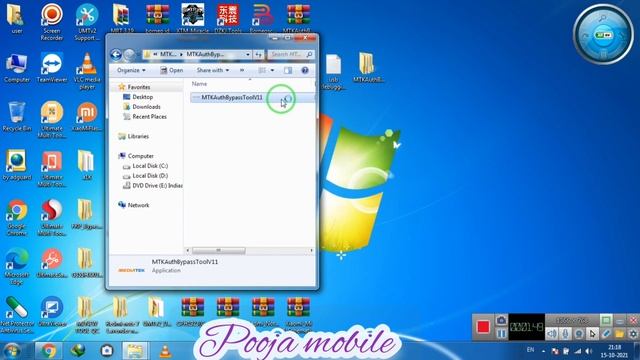Select the VLC media player desktop shortcut
640x360 pixels.
pyautogui.click(x=87, y=71)
